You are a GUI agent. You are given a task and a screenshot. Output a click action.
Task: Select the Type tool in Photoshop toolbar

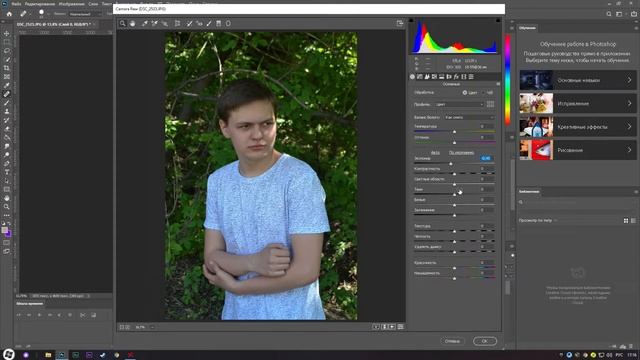7,172
